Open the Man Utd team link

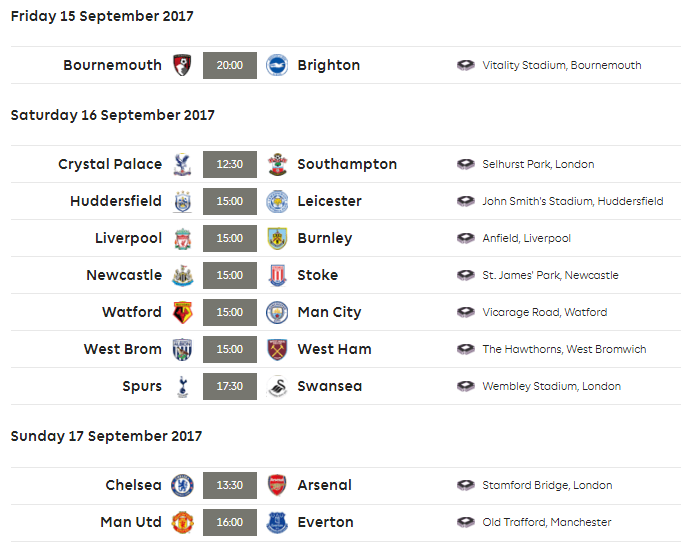131,522
